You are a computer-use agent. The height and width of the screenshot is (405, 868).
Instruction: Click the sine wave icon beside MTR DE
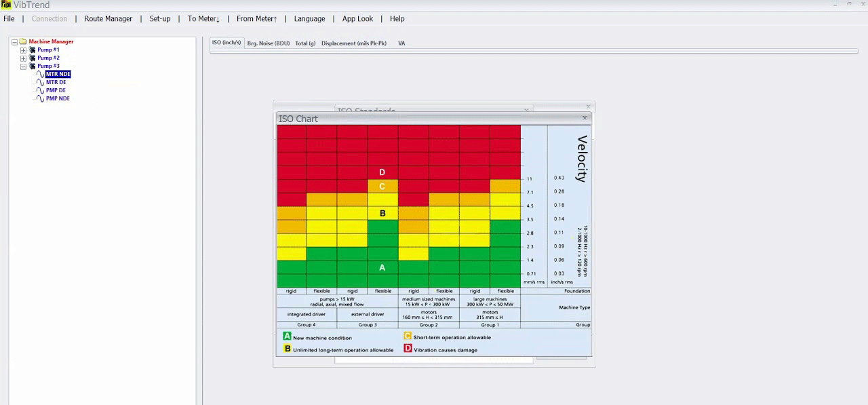(x=41, y=83)
